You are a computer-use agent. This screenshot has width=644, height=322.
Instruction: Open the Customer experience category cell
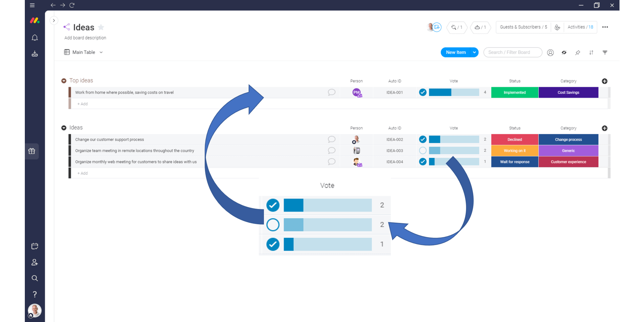point(569,162)
